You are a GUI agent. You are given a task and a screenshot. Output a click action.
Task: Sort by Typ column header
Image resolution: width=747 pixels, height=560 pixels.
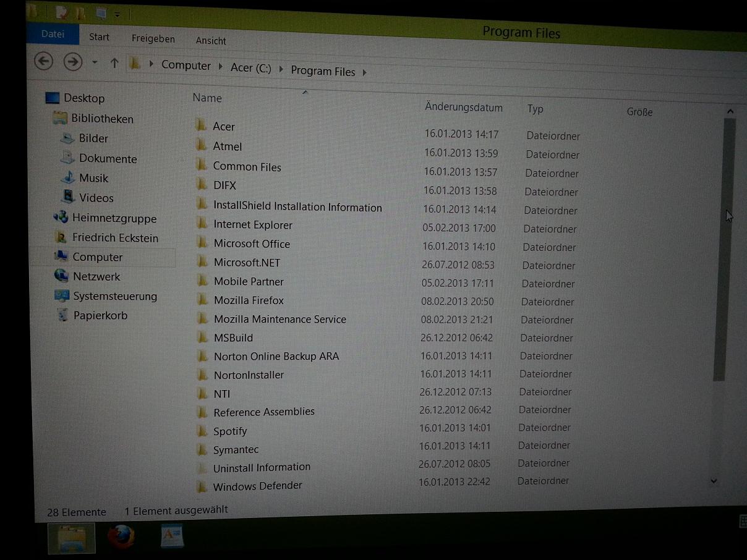pos(536,109)
